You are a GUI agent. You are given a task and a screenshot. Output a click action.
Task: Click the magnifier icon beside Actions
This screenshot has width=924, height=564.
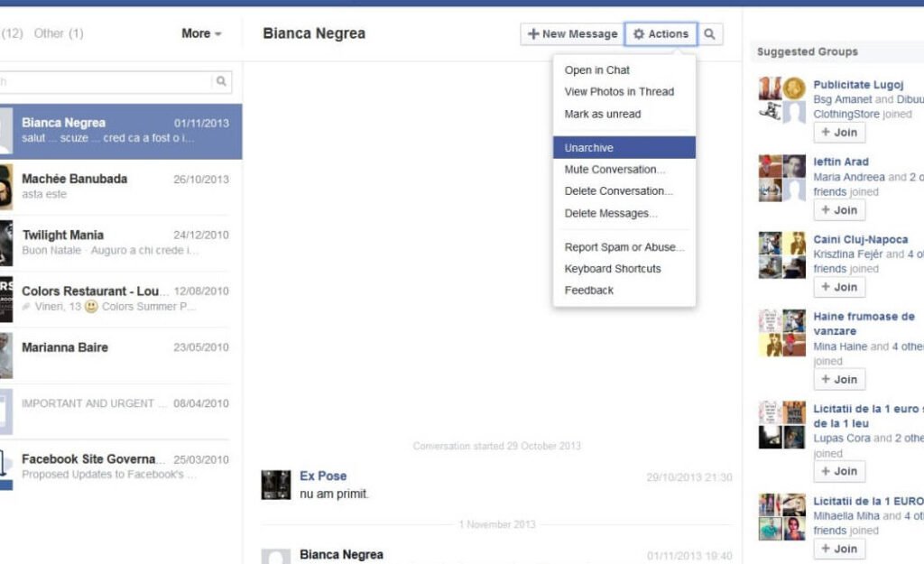710,34
